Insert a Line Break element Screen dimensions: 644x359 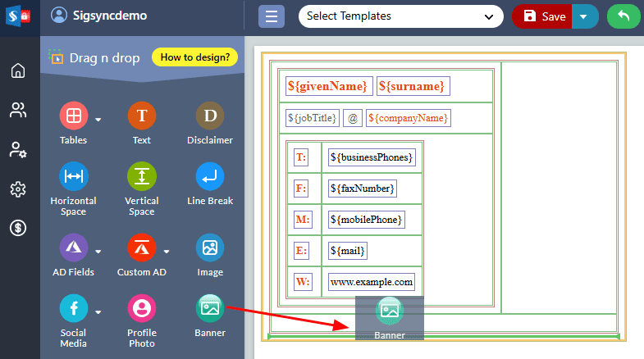210,176
